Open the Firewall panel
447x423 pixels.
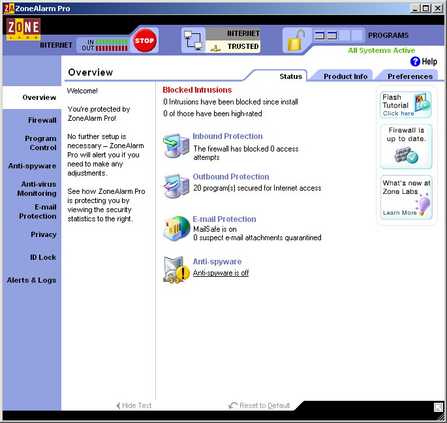pos(42,120)
